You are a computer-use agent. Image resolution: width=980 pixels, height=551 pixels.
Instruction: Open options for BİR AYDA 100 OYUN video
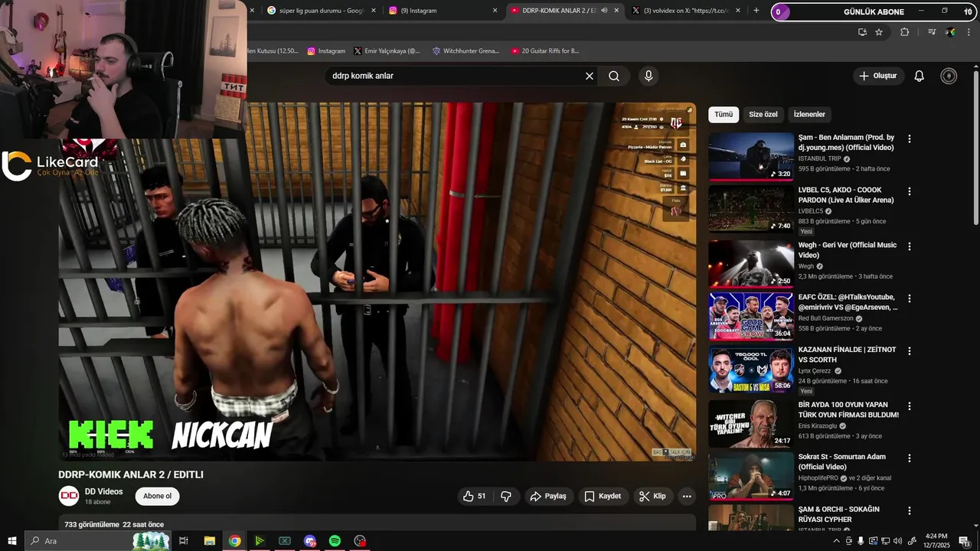click(x=910, y=406)
